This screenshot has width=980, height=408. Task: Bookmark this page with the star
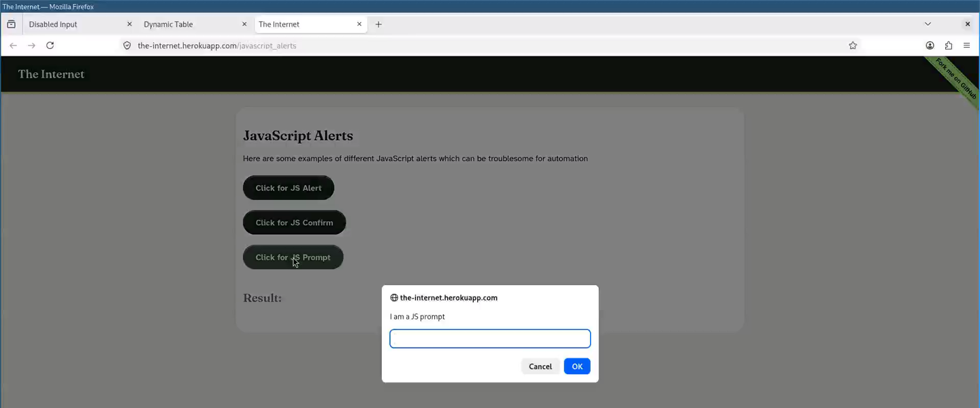[x=853, y=46]
